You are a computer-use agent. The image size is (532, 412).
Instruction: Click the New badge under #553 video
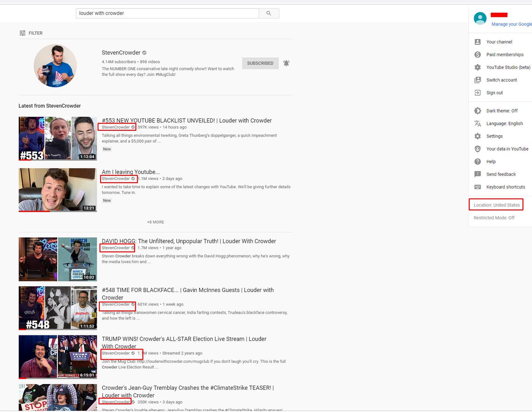tap(107, 149)
